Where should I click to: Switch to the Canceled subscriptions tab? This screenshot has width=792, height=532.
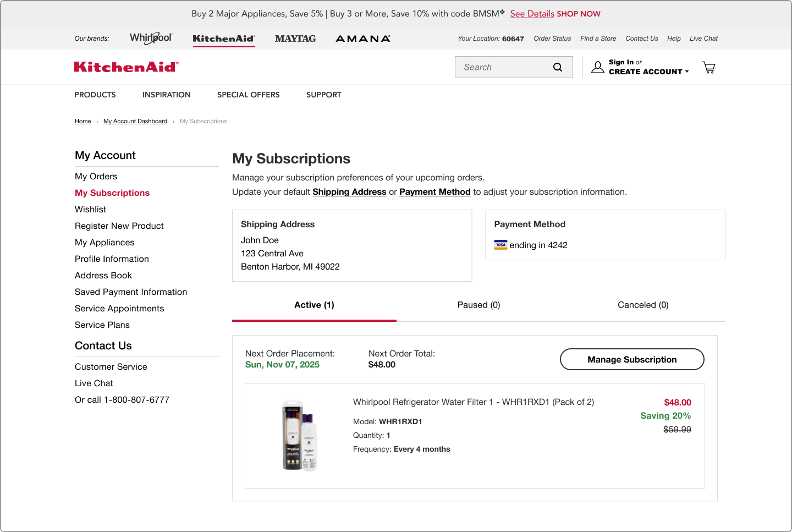(643, 305)
